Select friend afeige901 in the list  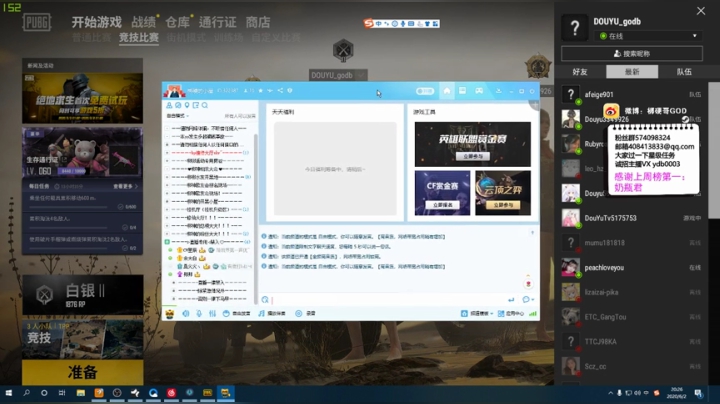click(632, 95)
